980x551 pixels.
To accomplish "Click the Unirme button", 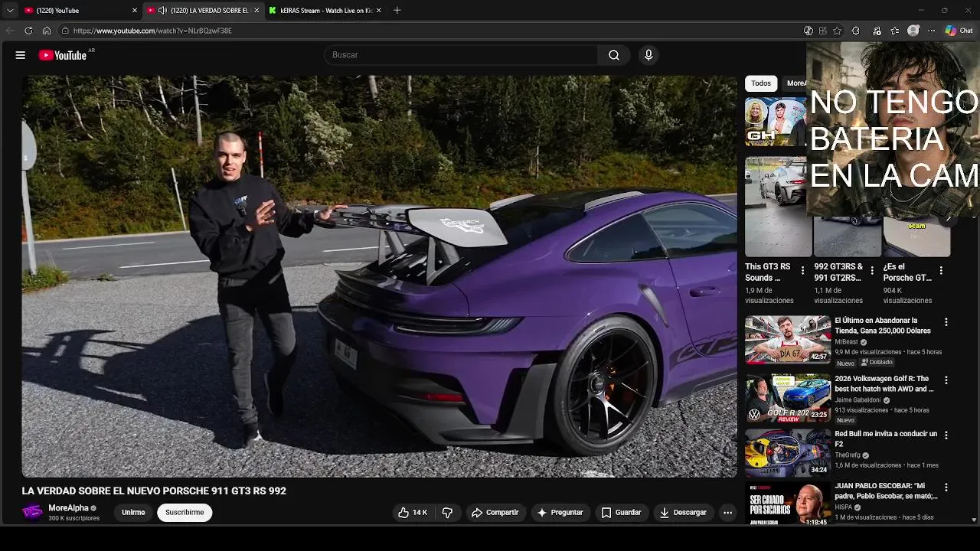I will (x=133, y=513).
